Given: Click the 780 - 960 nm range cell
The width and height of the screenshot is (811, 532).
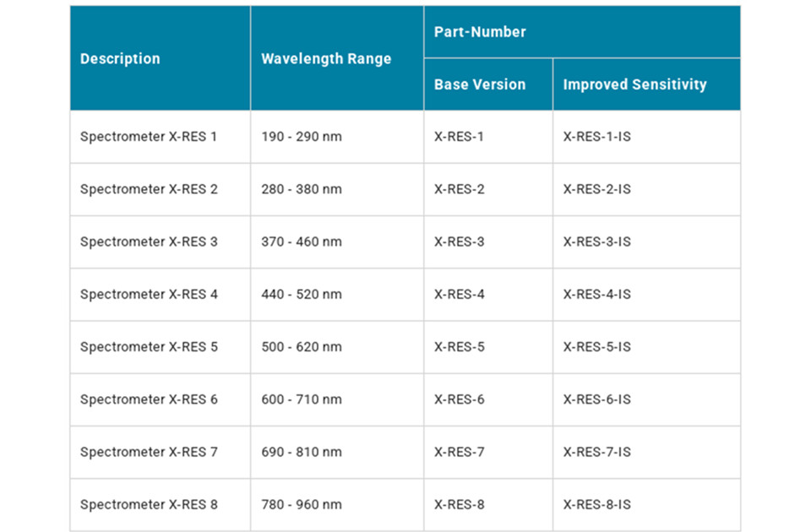Looking at the screenshot, I should [x=302, y=505].
